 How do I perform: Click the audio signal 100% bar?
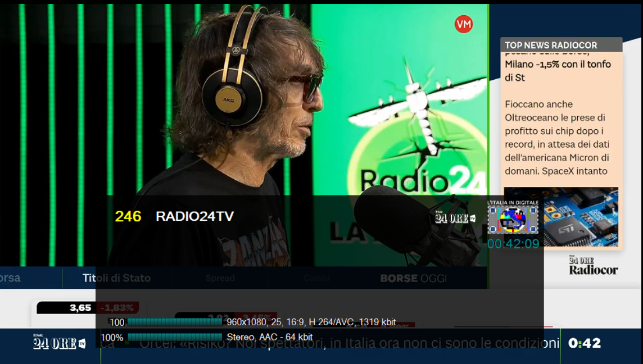[175, 337]
